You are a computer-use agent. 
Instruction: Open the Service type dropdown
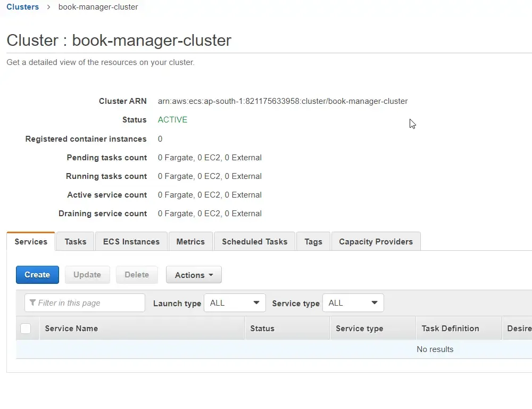coord(353,302)
